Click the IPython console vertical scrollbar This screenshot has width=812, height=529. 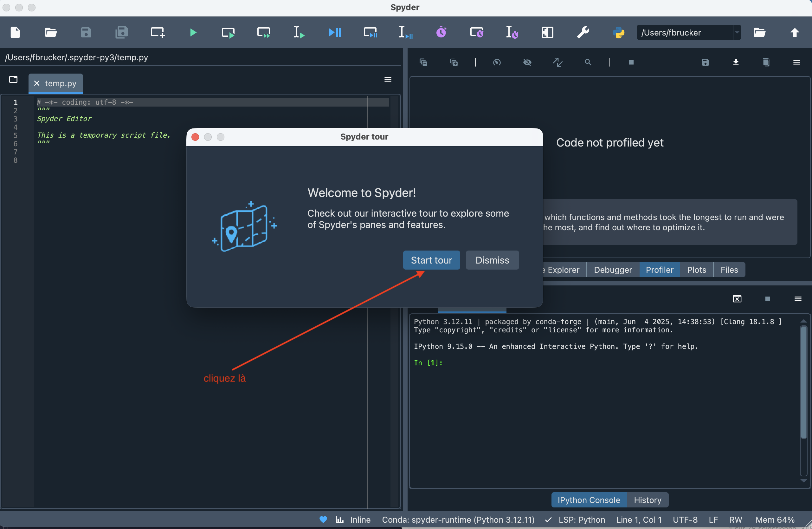coord(803,382)
